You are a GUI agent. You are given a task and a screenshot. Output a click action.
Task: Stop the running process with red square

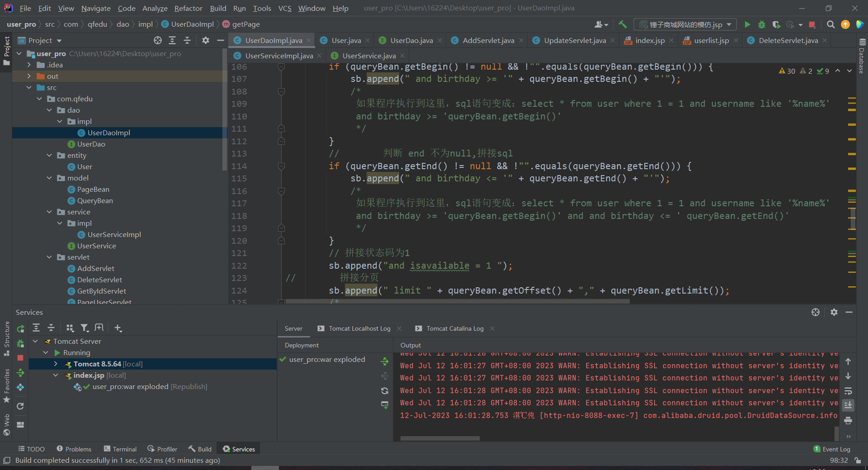pyautogui.click(x=812, y=24)
